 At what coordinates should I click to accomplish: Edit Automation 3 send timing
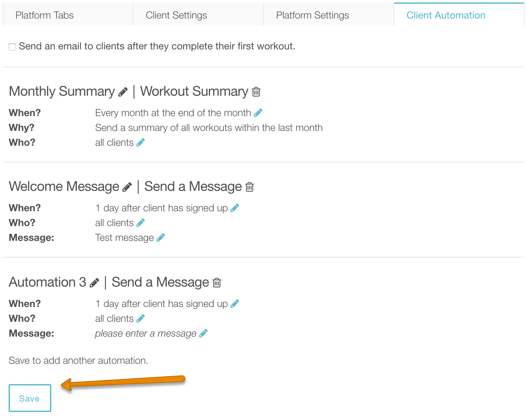click(x=235, y=304)
